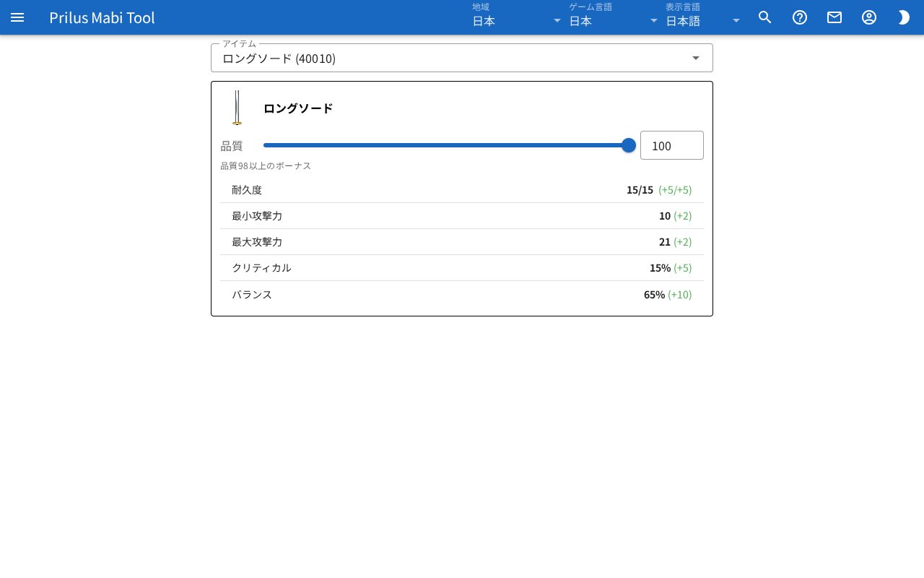Click the ロングソード item heading
Screen dimensions: 924x578
pos(298,108)
